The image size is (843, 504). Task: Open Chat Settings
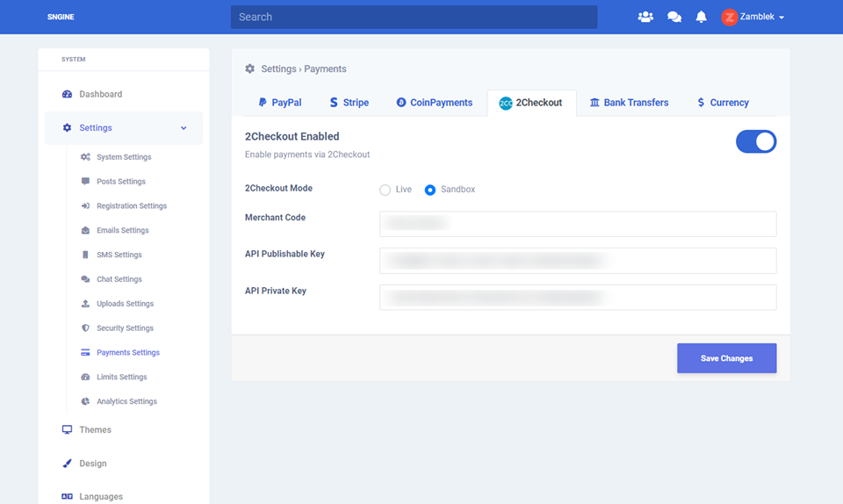coord(119,279)
